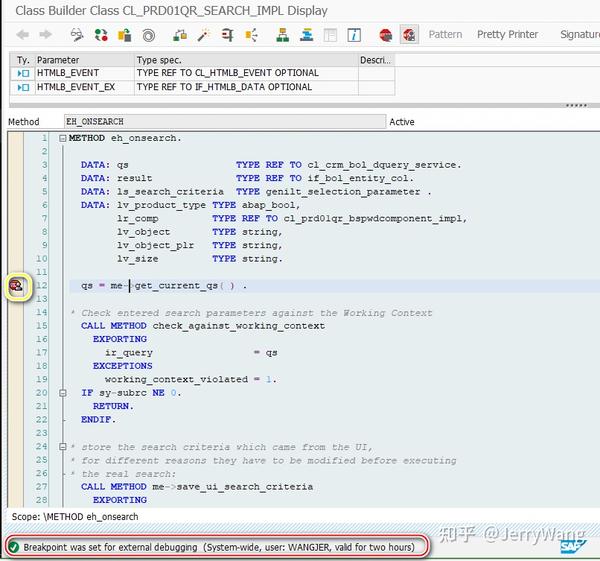Click the Scope: \METHOD eh_onsearch label
The image size is (600, 561).
click(75, 517)
